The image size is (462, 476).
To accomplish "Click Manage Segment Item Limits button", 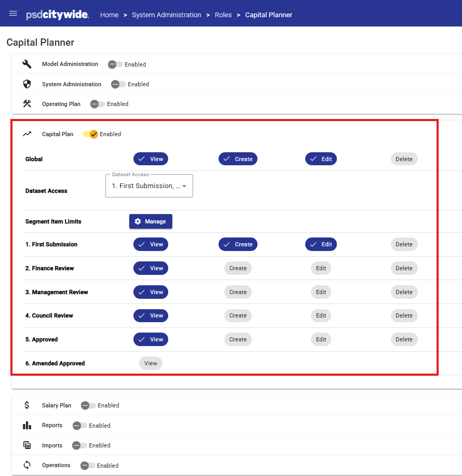I will point(151,221).
